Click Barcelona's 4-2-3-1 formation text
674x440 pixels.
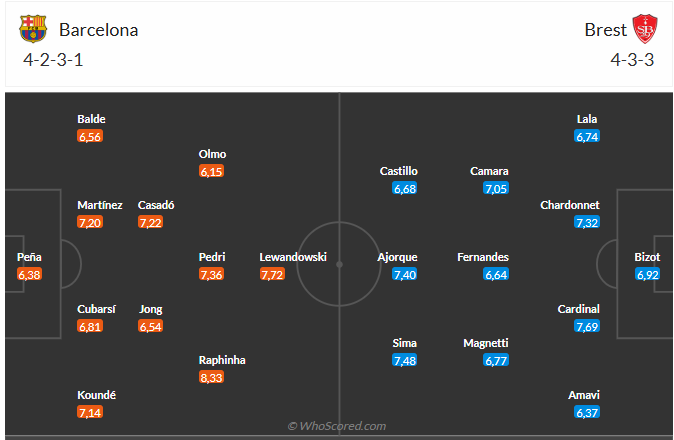tap(53, 59)
